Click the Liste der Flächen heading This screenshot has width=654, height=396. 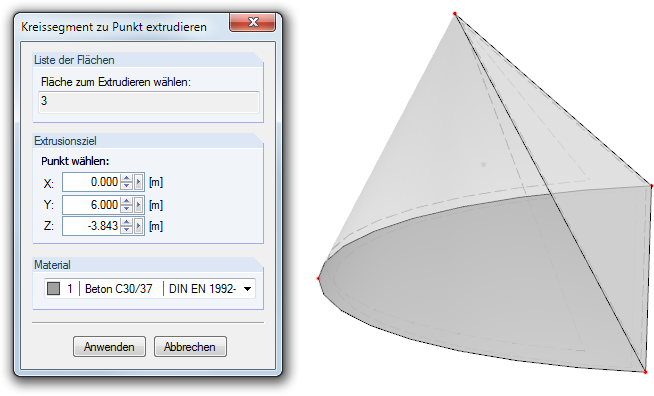tap(74, 60)
